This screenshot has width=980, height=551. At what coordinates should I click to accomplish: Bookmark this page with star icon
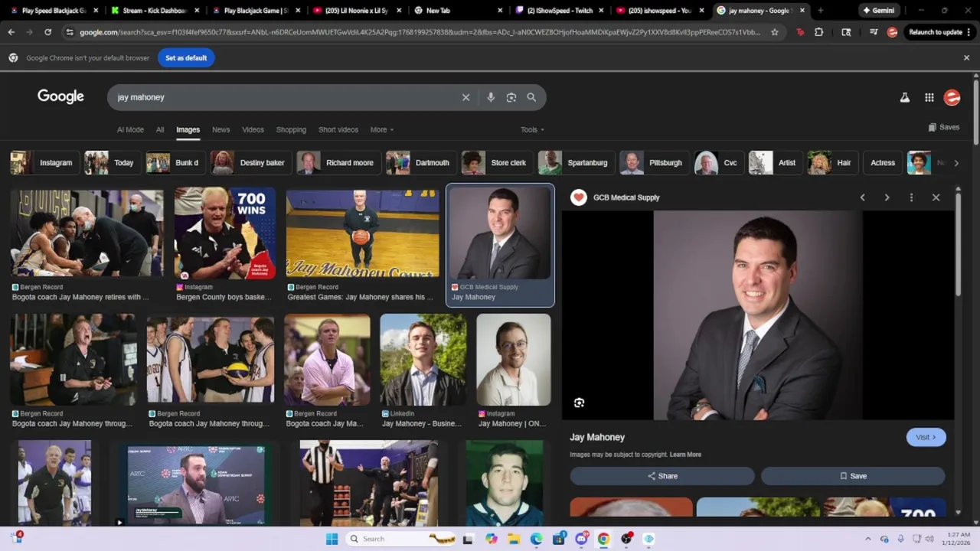pyautogui.click(x=775, y=32)
